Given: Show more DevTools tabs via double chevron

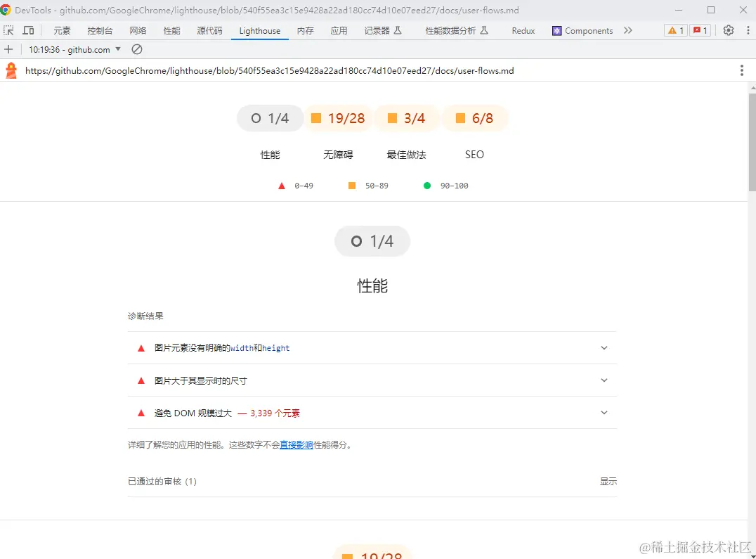Looking at the screenshot, I should 627,30.
